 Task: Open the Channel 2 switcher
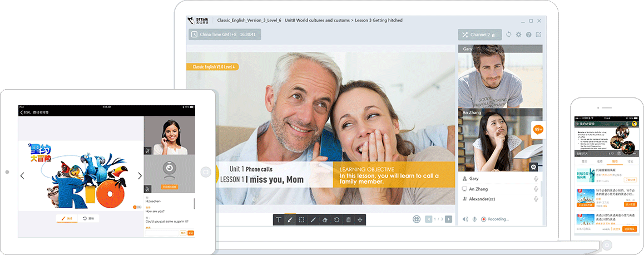click(479, 35)
